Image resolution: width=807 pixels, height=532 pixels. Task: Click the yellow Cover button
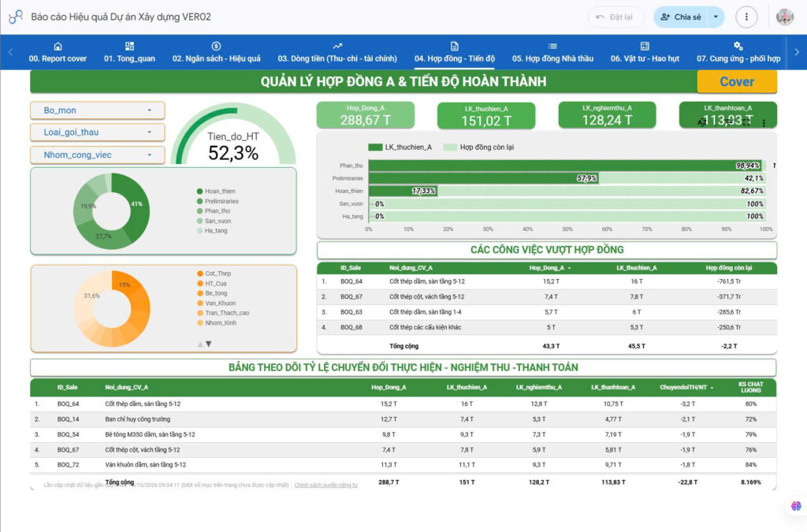[x=737, y=81]
